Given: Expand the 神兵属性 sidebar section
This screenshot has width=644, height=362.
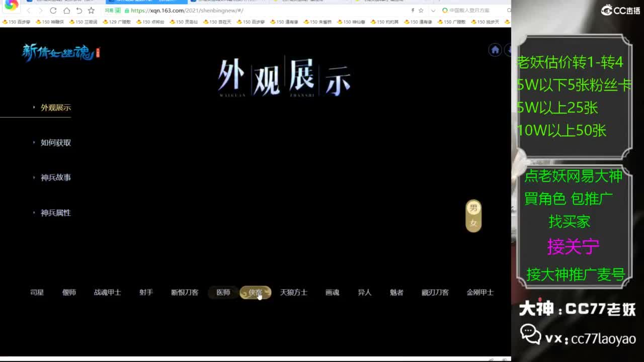Looking at the screenshot, I should coord(55,213).
